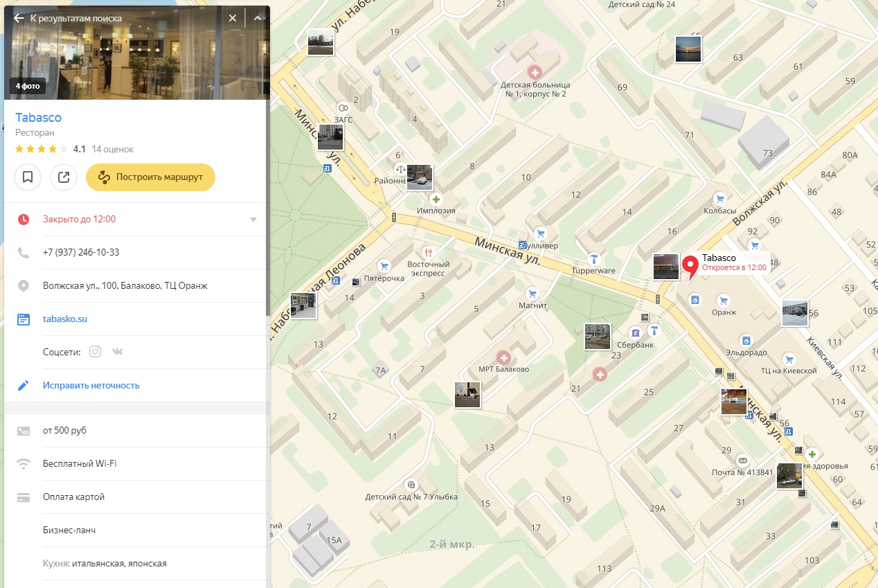Click the Сбербанк bank icon

[x=634, y=332]
